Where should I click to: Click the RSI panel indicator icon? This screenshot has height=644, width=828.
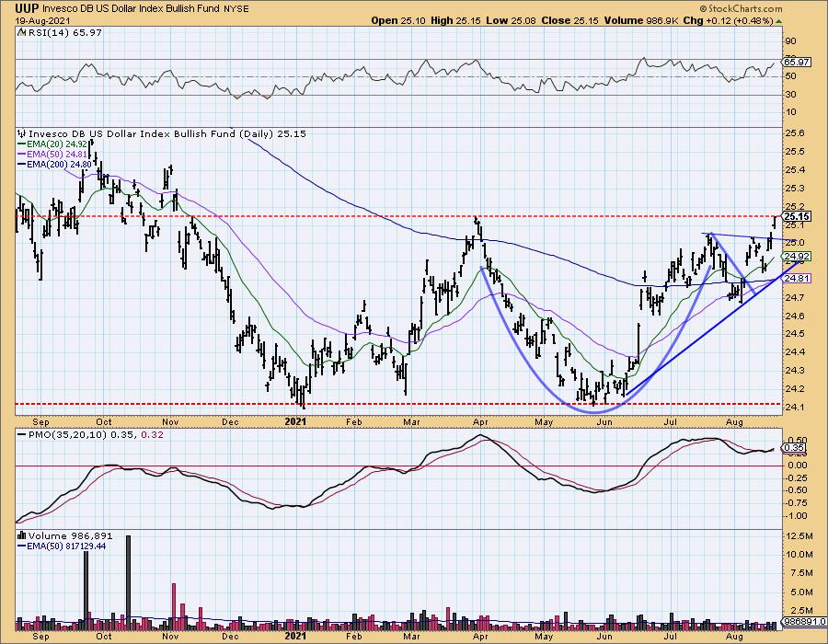22,33
